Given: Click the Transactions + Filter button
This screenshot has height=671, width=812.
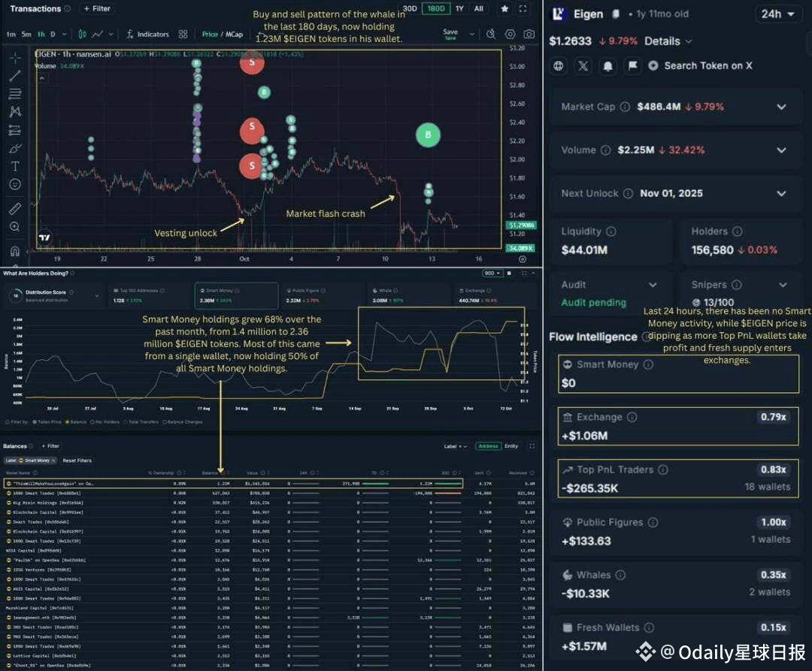Looking at the screenshot, I should pos(97,8).
